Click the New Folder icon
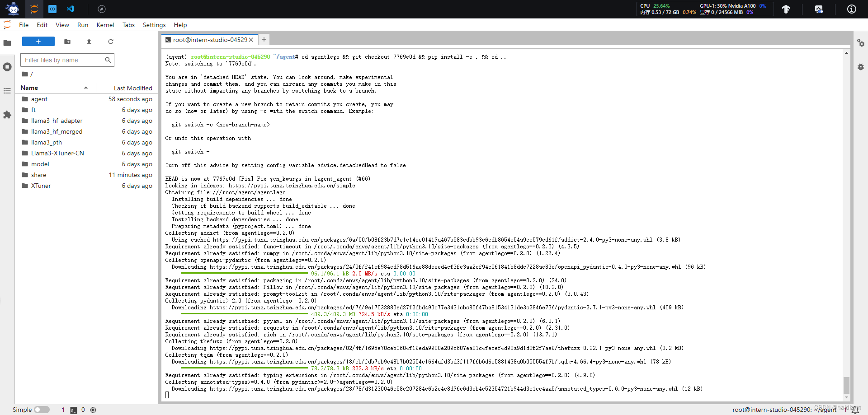 tap(67, 42)
